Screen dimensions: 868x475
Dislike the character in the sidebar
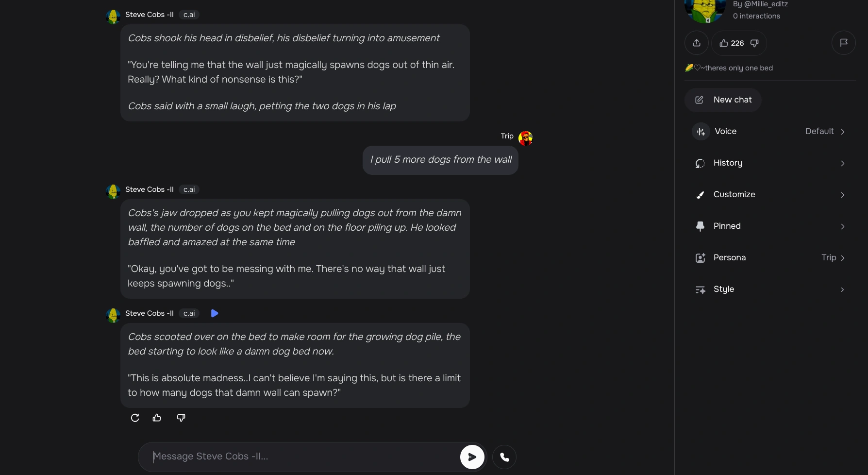click(x=754, y=43)
